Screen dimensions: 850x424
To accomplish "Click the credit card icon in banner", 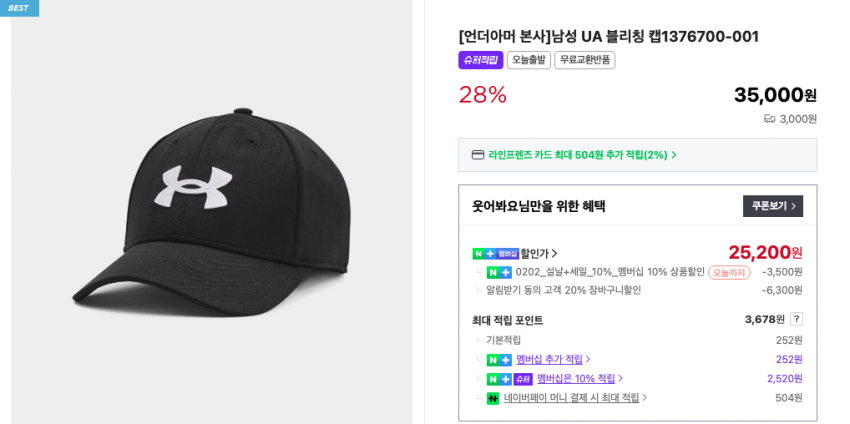I will [478, 155].
